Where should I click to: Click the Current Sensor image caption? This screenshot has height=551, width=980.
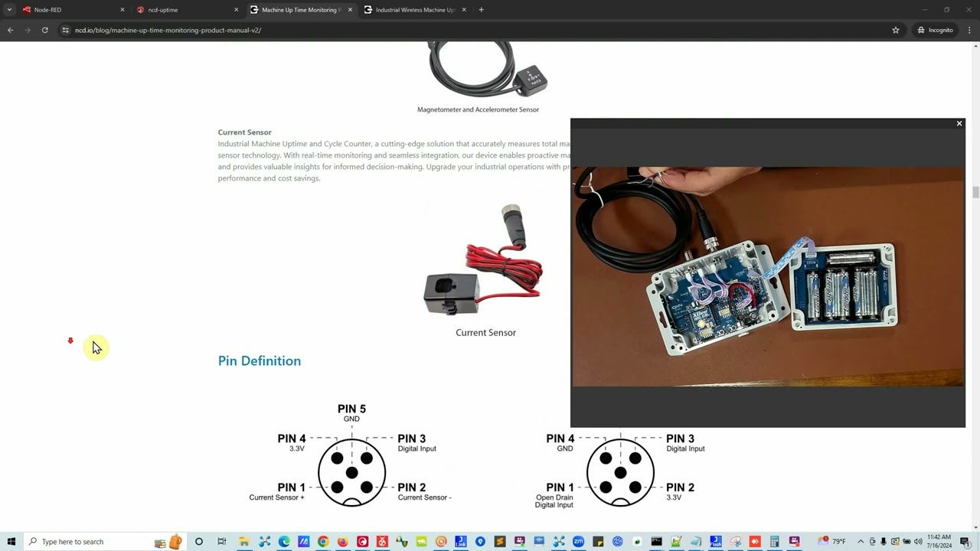click(x=485, y=332)
